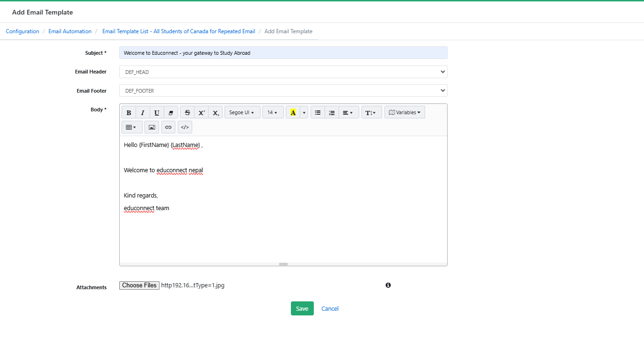Open the text color options arrow
Image resolution: width=644 pixels, height=358 pixels.
point(304,112)
